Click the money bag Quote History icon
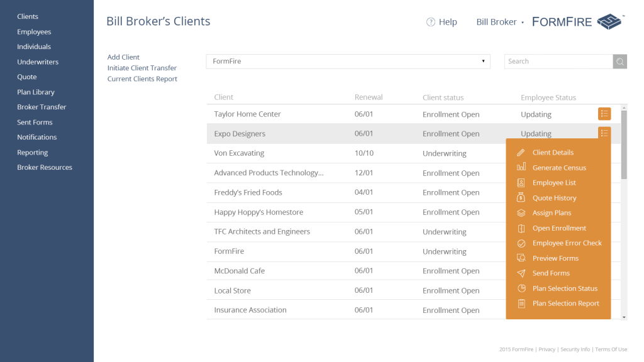Viewport: 644px width, 362px height. click(521, 197)
